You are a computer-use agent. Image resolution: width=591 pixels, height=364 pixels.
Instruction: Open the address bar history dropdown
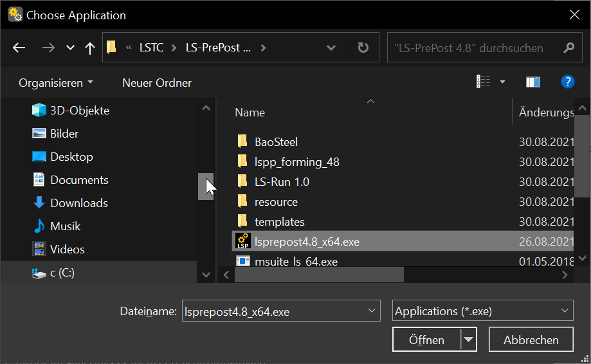(331, 48)
